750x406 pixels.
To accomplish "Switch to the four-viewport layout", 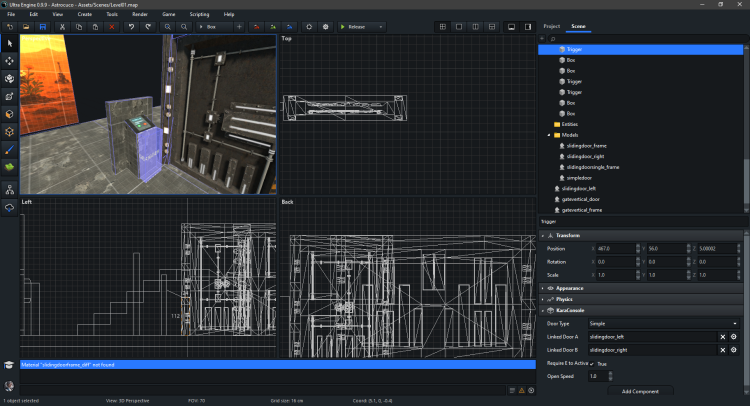I will pyautogui.click(x=443, y=26).
